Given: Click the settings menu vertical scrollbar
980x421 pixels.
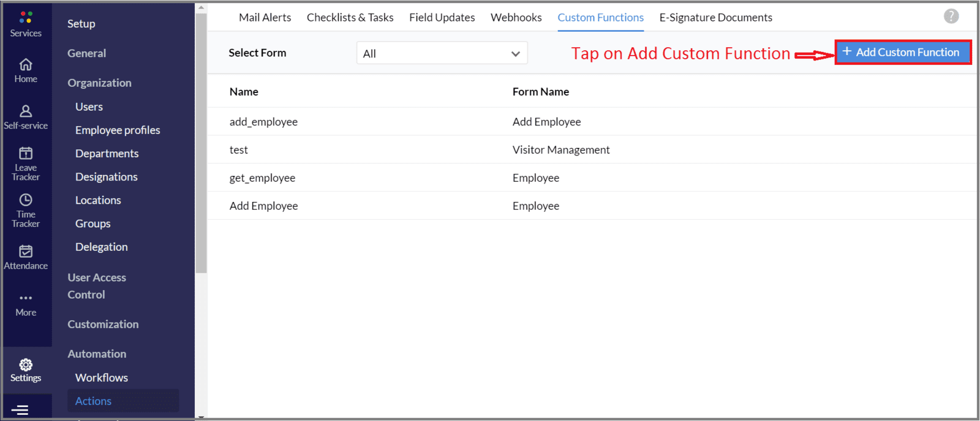Looking at the screenshot, I should click(201, 143).
